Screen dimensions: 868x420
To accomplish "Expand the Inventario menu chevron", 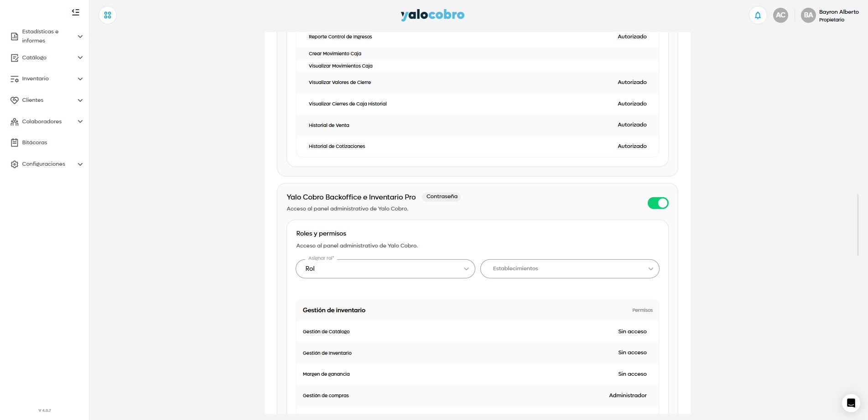I will click(x=80, y=79).
